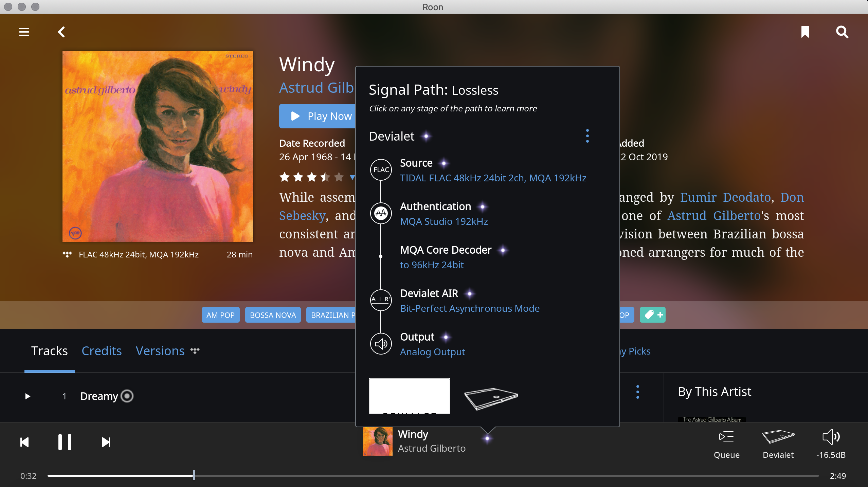Click the seek bar position handle
Screen dimensions: 868x487
tap(194, 475)
